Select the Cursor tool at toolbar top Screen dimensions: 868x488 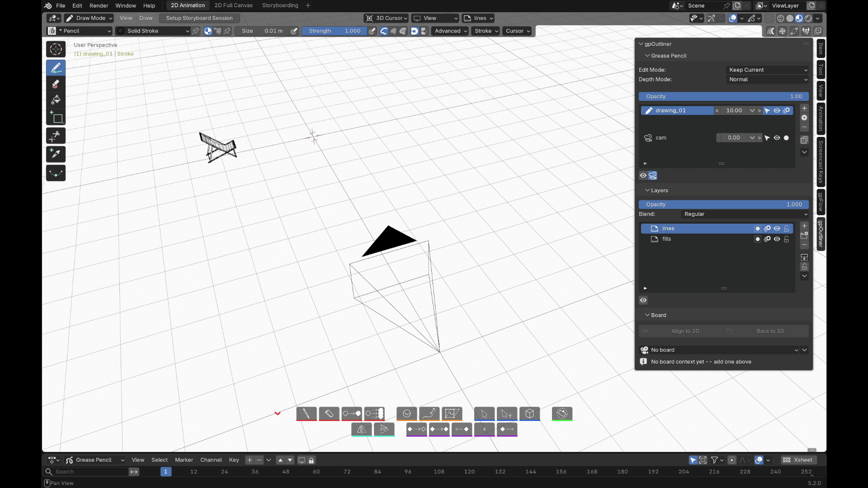(x=56, y=49)
